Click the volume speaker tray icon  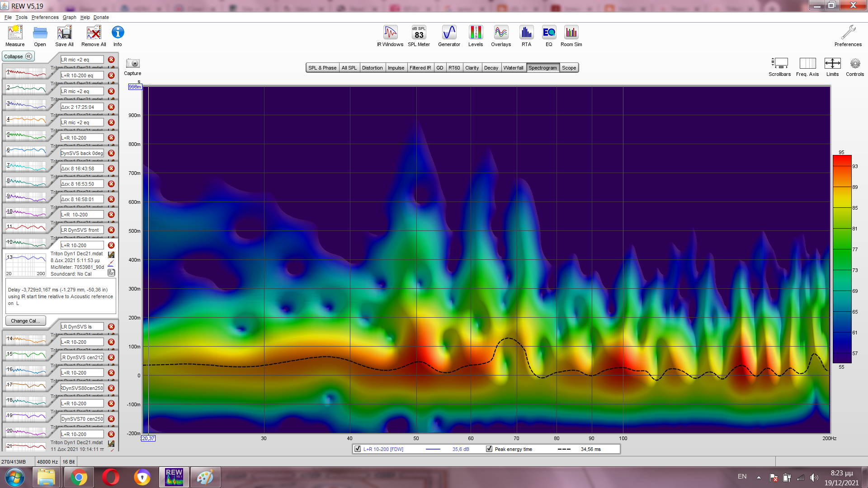[x=814, y=478]
